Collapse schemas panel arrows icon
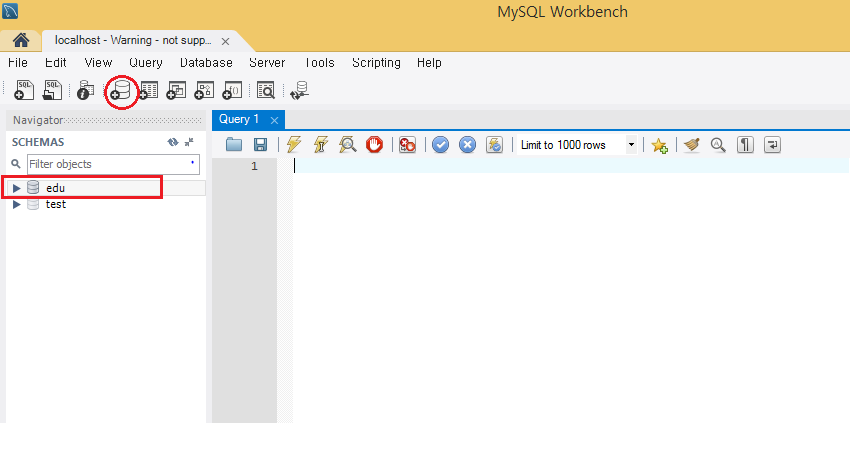 [x=189, y=142]
